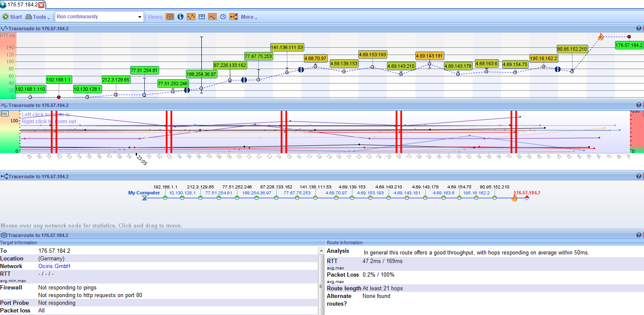
Task: Click the ms unit button on the performance graph
Action: 4,113
